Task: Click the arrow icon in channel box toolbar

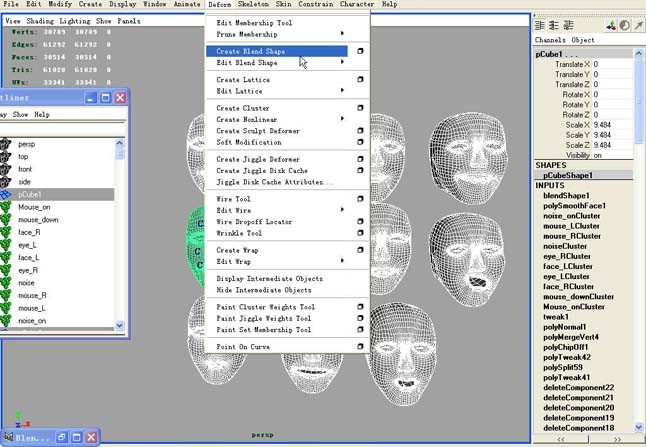Action: [638, 26]
